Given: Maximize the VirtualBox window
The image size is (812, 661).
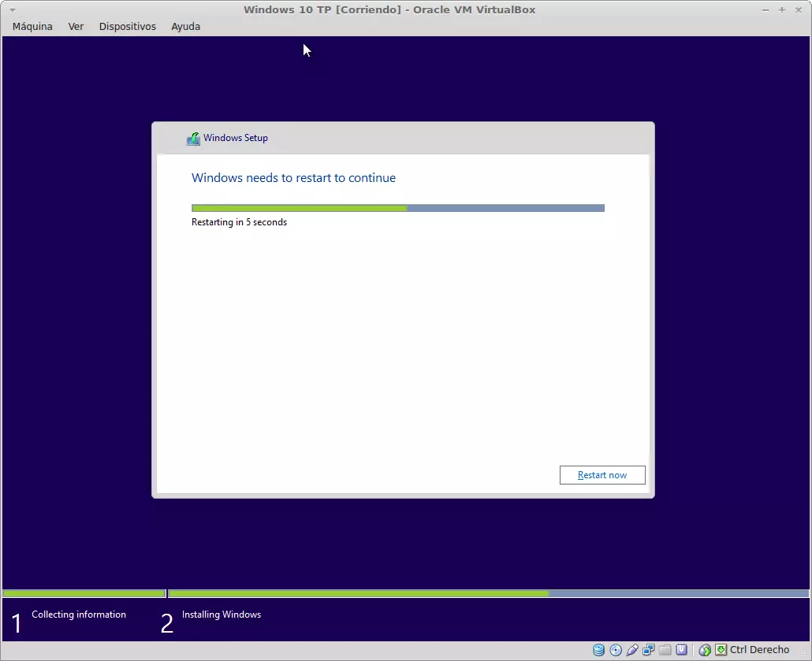Looking at the screenshot, I should (x=782, y=10).
